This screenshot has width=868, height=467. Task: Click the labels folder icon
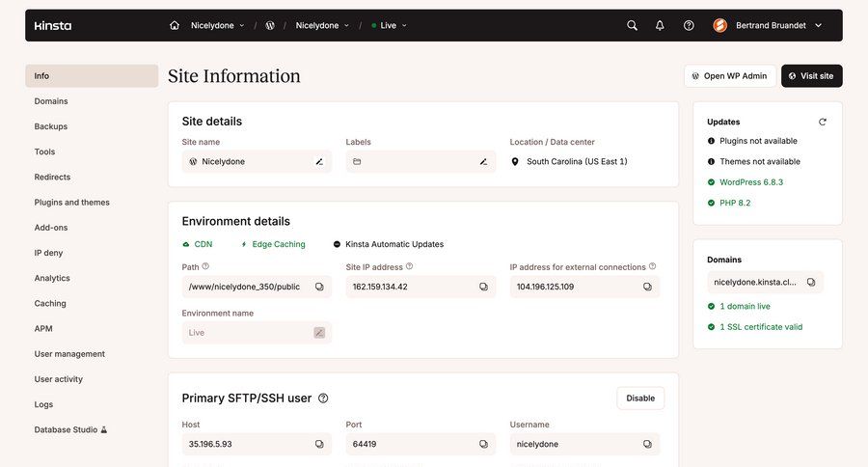click(357, 162)
